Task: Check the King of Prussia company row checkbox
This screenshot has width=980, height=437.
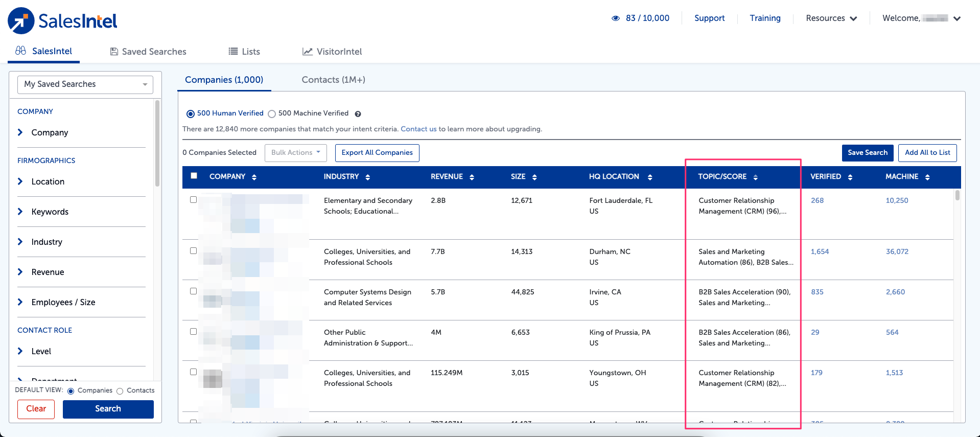Action: pyautogui.click(x=193, y=332)
